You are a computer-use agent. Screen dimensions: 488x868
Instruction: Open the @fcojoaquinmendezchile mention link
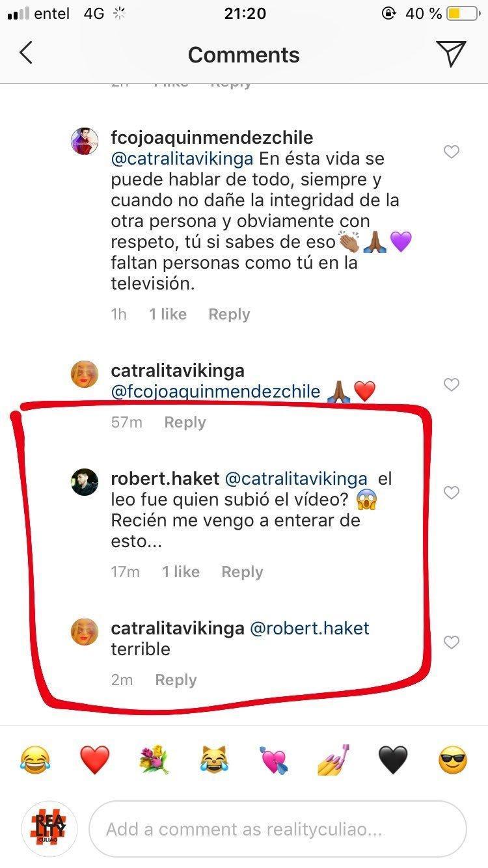216,392
